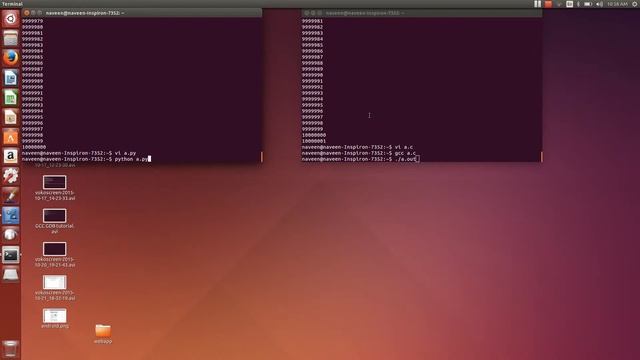This screenshot has height=360, width=640.
Task: Open the Files manager from launcher
Action: [11, 38]
